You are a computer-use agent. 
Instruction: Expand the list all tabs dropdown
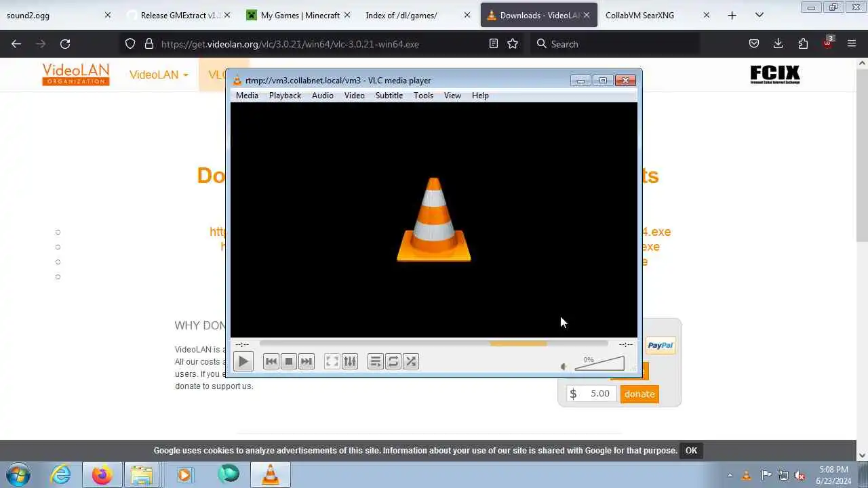759,15
